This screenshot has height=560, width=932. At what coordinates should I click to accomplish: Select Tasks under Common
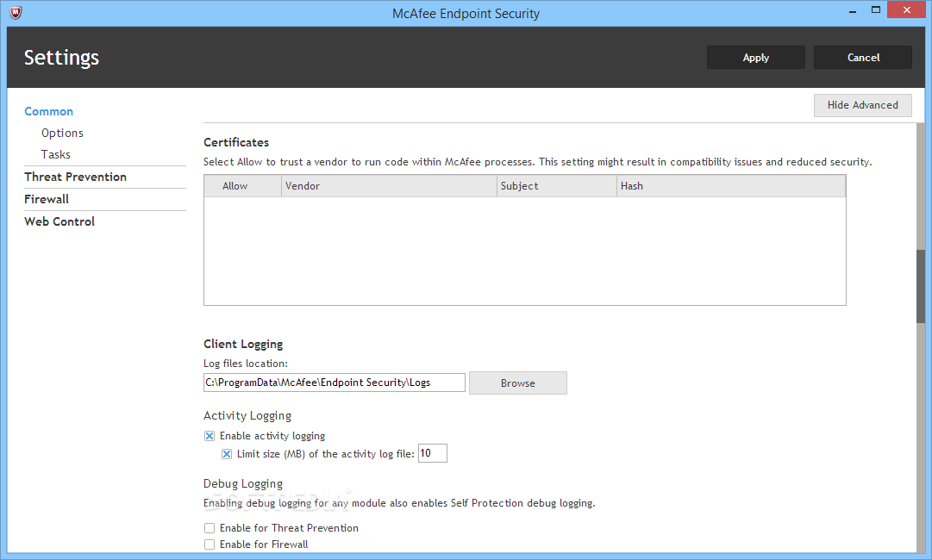[x=56, y=154]
